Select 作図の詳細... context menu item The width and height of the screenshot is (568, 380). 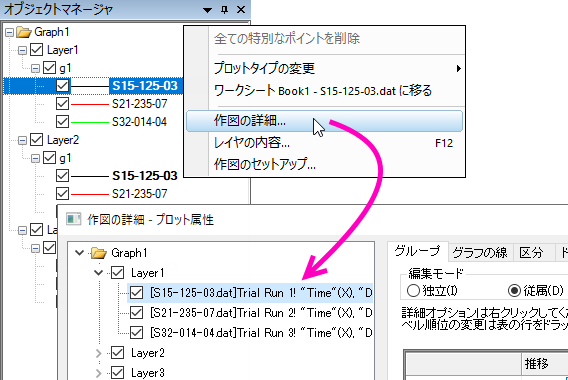pos(325,121)
